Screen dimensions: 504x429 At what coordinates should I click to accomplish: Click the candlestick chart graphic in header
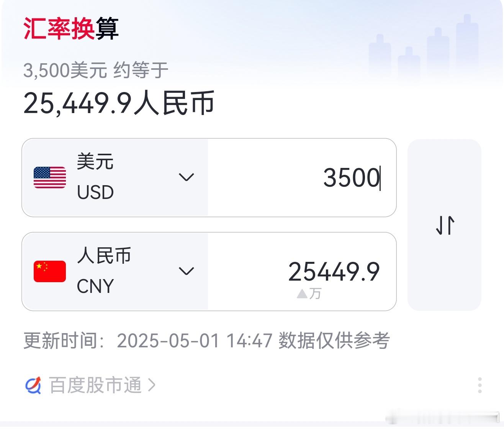[424, 48]
